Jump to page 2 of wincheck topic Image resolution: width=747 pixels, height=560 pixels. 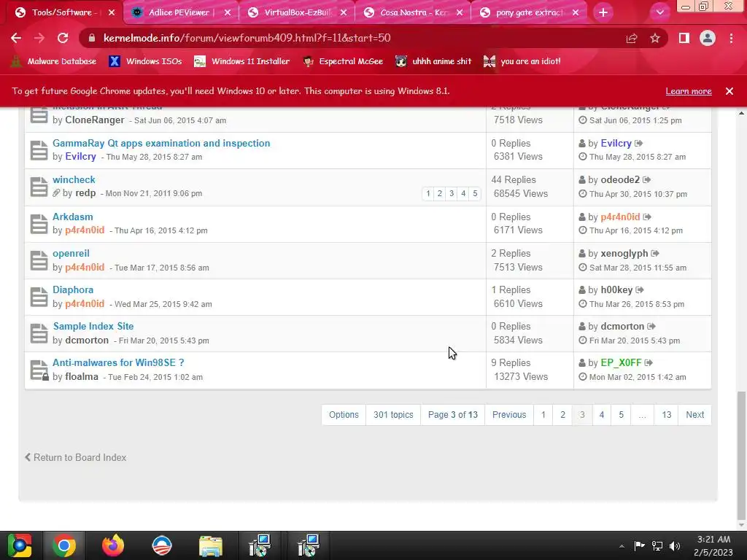click(x=440, y=193)
